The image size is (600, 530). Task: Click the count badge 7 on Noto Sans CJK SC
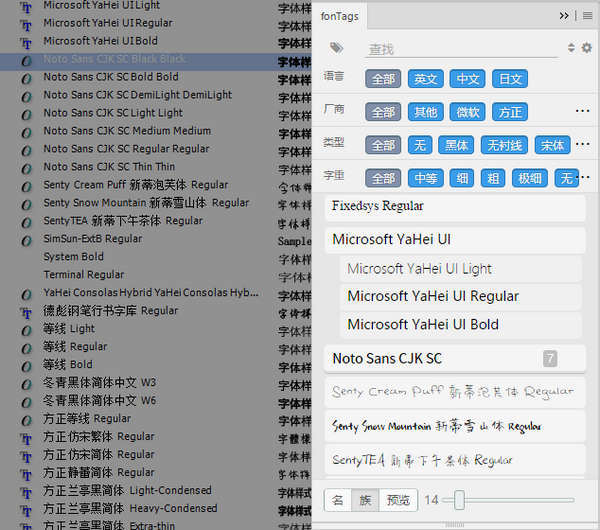pyautogui.click(x=550, y=358)
